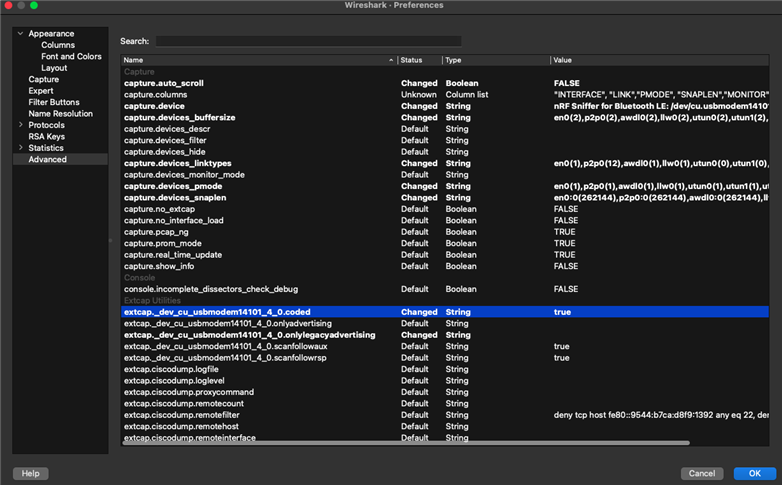Select the Appearance sidebar item
Viewport: 782px width, 485px height.
[x=51, y=33]
